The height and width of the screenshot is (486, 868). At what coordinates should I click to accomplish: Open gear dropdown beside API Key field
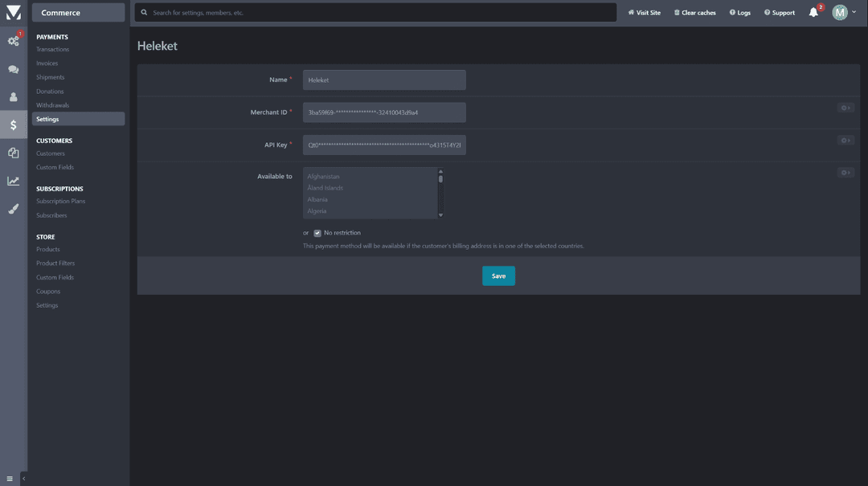pyautogui.click(x=845, y=141)
